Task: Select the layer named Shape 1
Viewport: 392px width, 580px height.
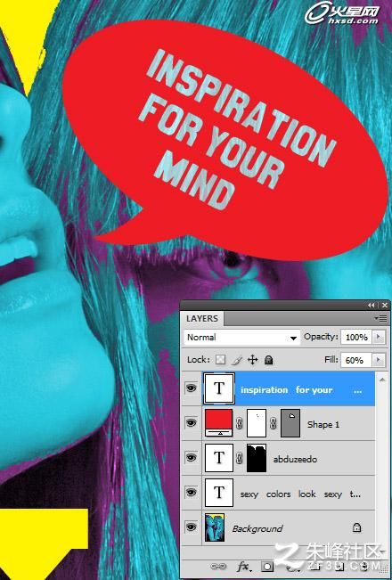Action: (323, 425)
